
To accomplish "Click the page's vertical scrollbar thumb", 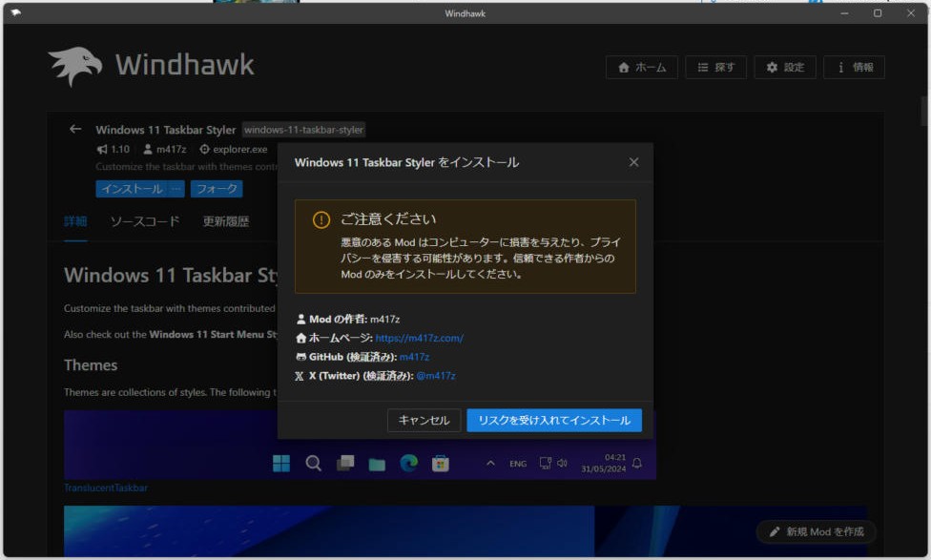I will pyautogui.click(x=924, y=111).
